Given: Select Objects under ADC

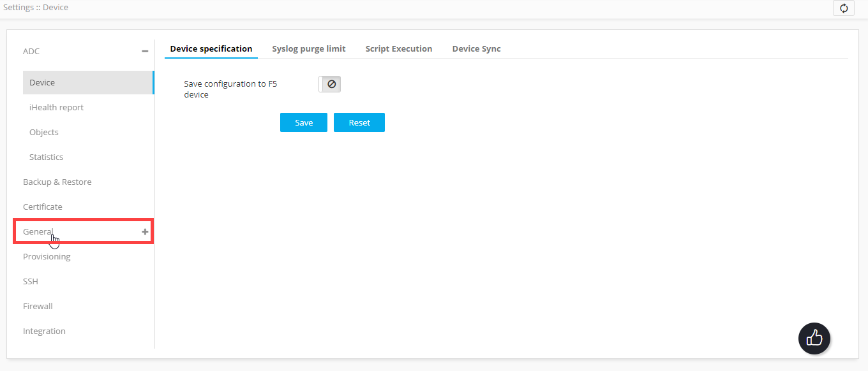Looking at the screenshot, I should pyautogui.click(x=44, y=133).
